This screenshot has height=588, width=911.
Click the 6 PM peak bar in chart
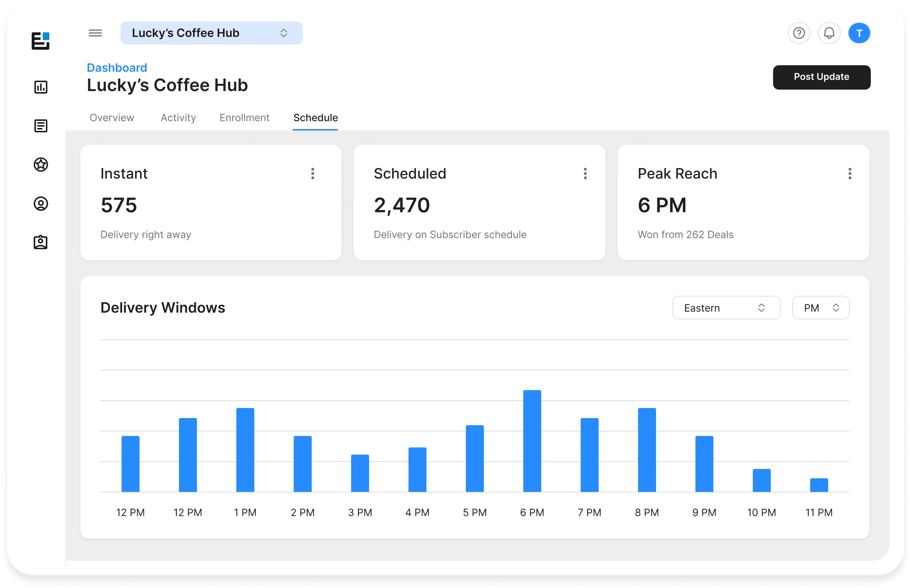(532, 441)
